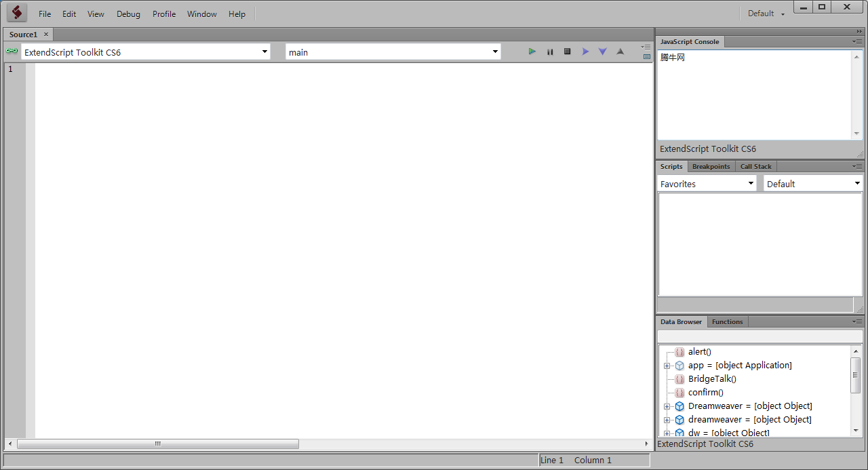The height and width of the screenshot is (470, 868).
Task: Click the green chain link connection icon
Action: coord(12,51)
